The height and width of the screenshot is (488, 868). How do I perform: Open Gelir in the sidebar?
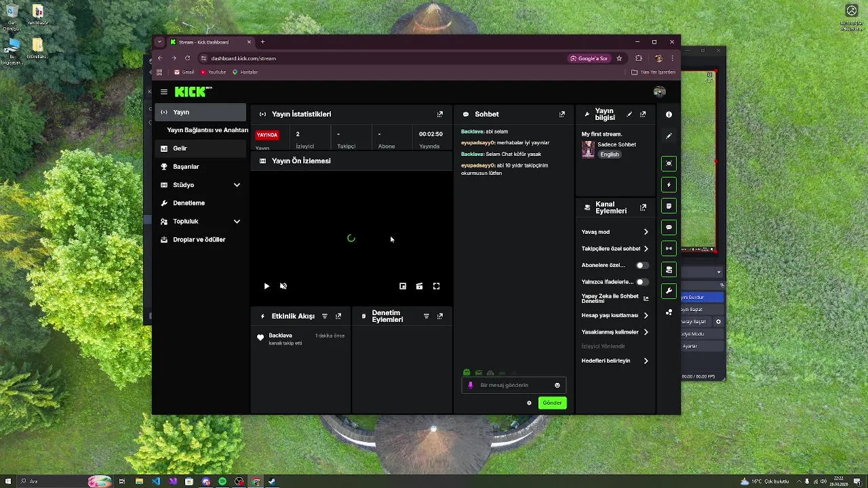[200, 148]
